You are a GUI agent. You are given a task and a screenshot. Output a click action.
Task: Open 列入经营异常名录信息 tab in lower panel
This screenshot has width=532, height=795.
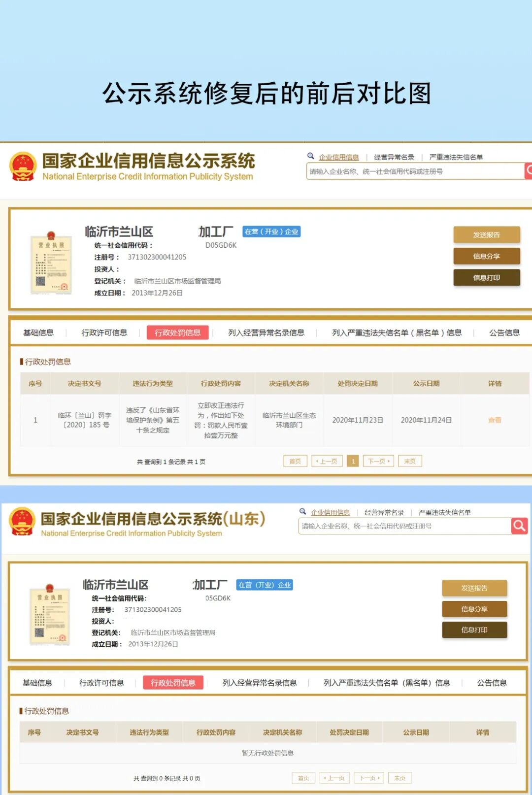coord(260,683)
